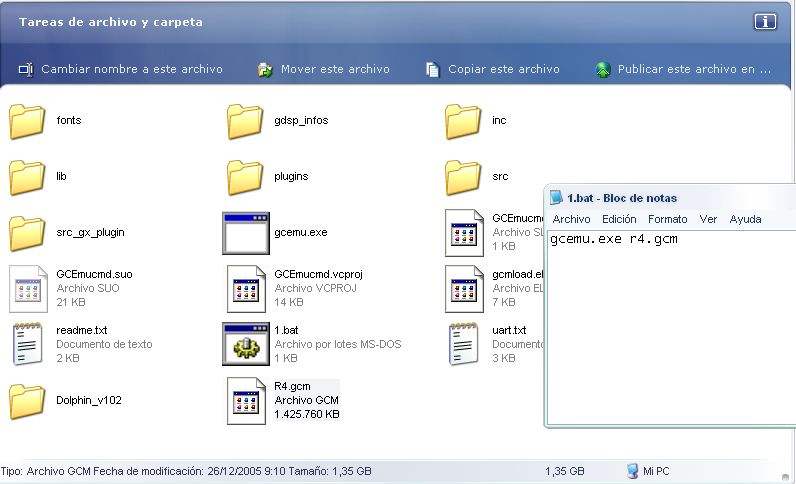Viewport: 796px width, 484px height.
Task: Open the src folder icon
Action: [x=462, y=177]
